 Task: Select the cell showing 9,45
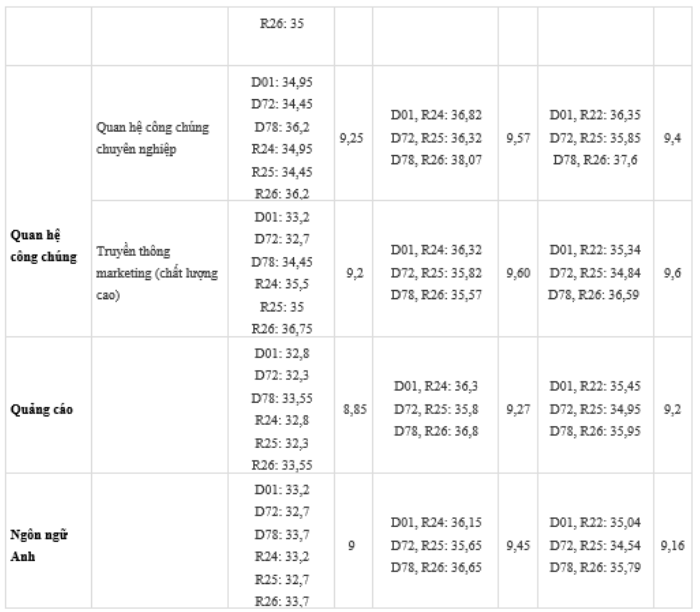click(x=518, y=545)
